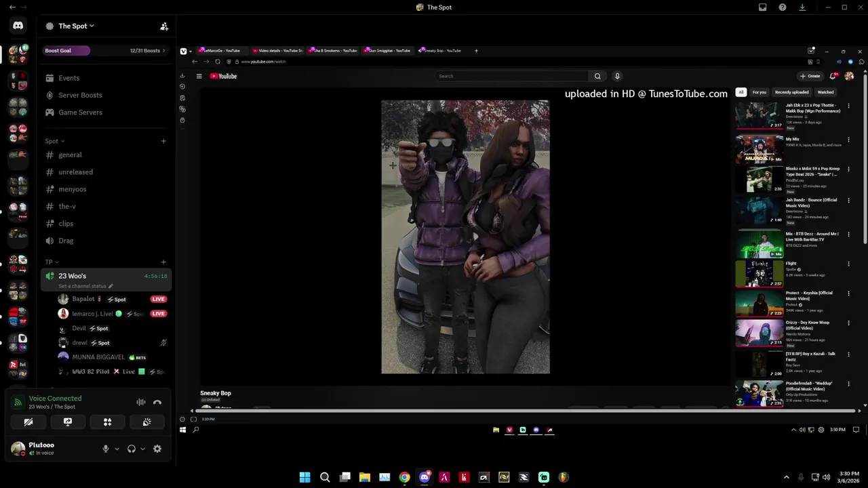Open YouTube hamburger guide menu

199,76
